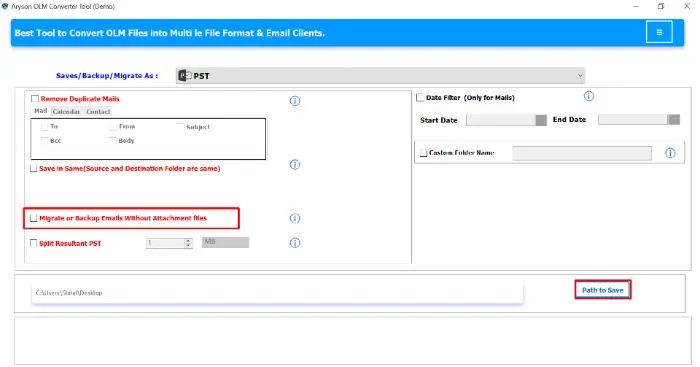
Task: Switch to the Contact tab
Action: (x=98, y=112)
